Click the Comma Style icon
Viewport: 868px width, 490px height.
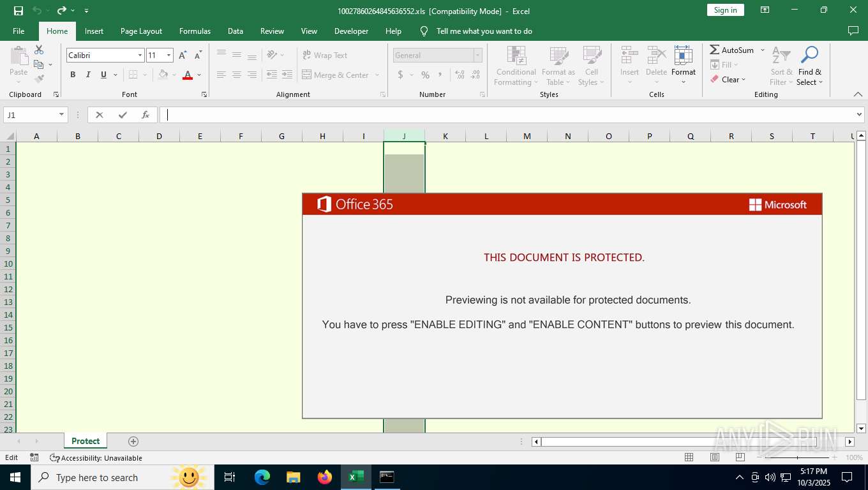pos(440,75)
